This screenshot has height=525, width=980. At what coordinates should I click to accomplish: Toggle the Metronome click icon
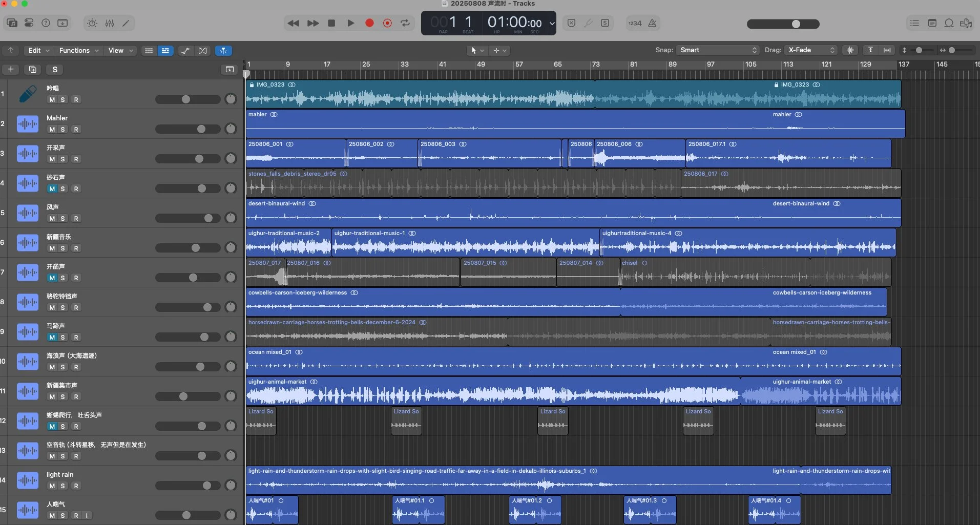[652, 23]
